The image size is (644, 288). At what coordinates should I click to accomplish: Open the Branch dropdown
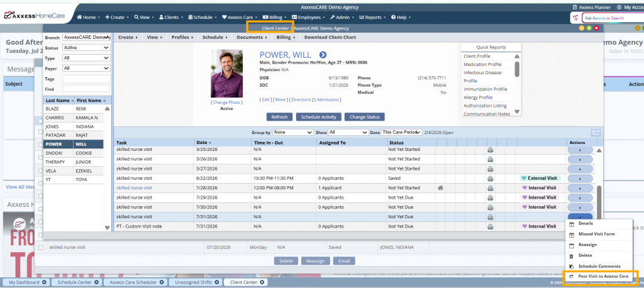tap(86, 37)
